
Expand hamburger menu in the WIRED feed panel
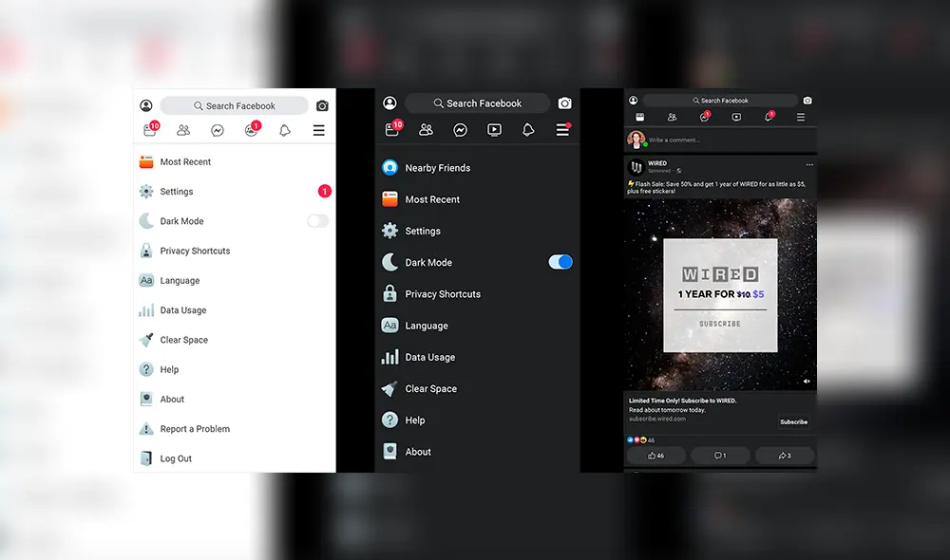(801, 118)
